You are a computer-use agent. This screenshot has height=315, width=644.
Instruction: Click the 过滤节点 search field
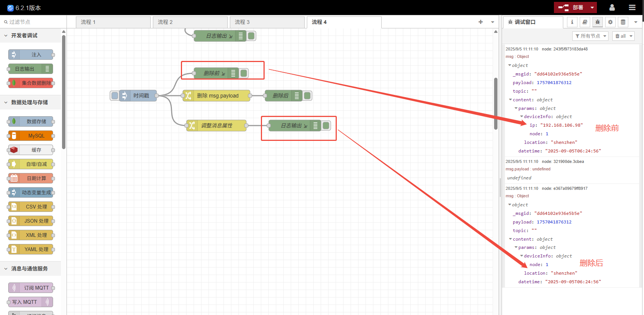(34, 22)
